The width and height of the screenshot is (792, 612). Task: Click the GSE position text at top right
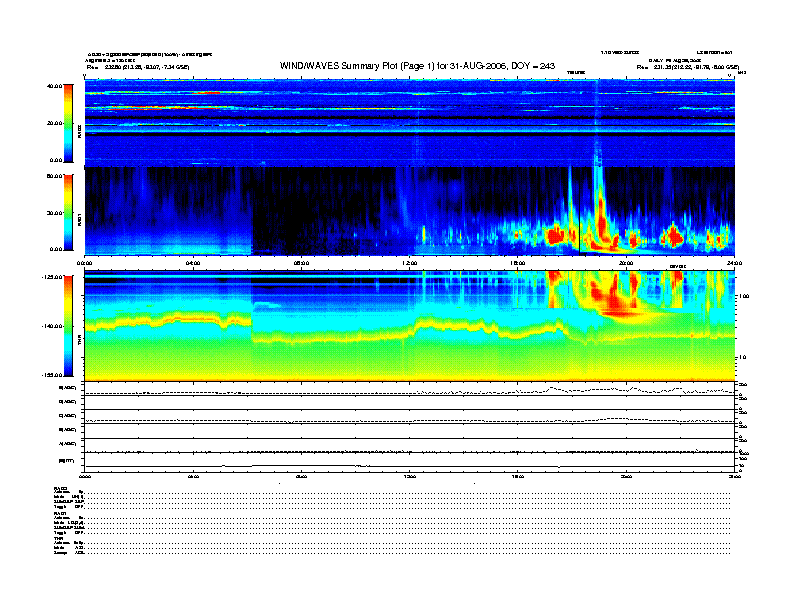pos(687,67)
